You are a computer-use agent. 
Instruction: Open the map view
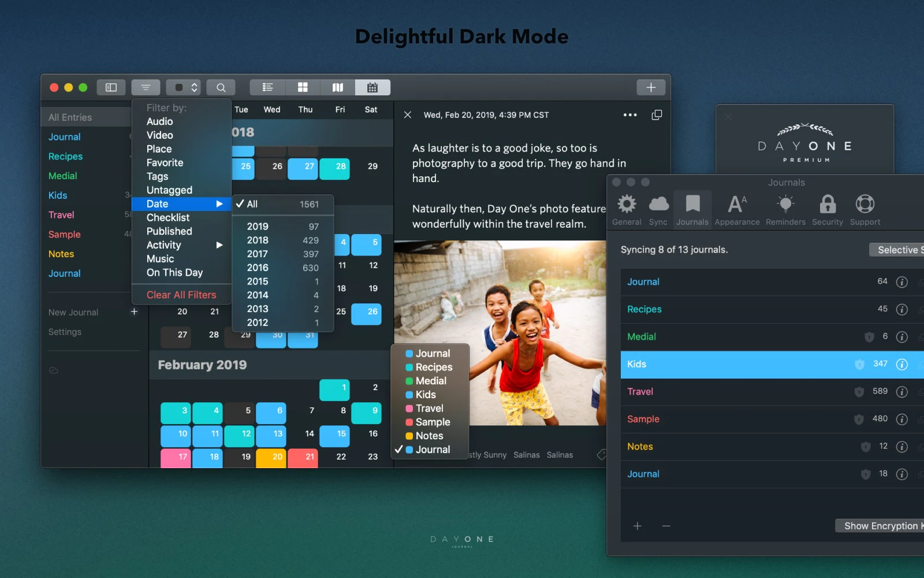[x=337, y=87]
